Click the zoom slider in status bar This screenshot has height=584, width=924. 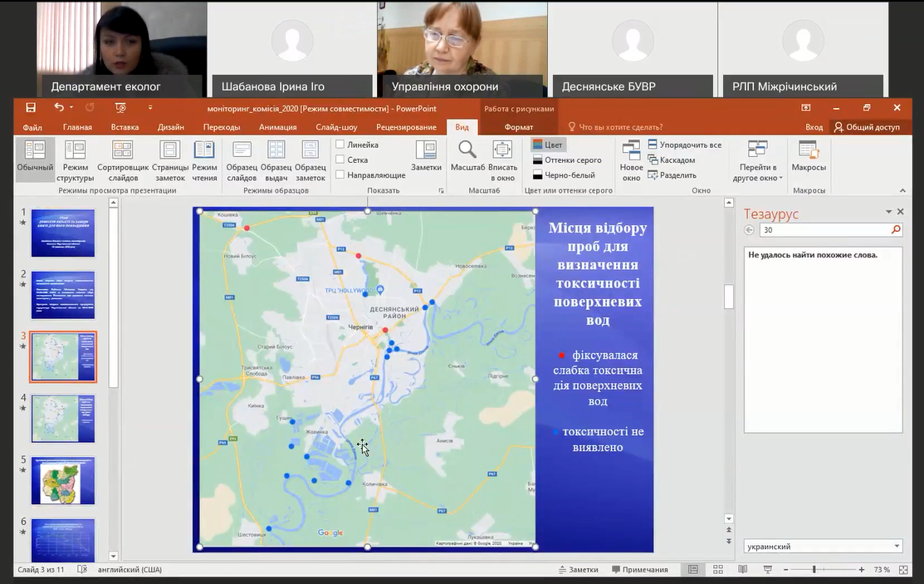(814, 570)
